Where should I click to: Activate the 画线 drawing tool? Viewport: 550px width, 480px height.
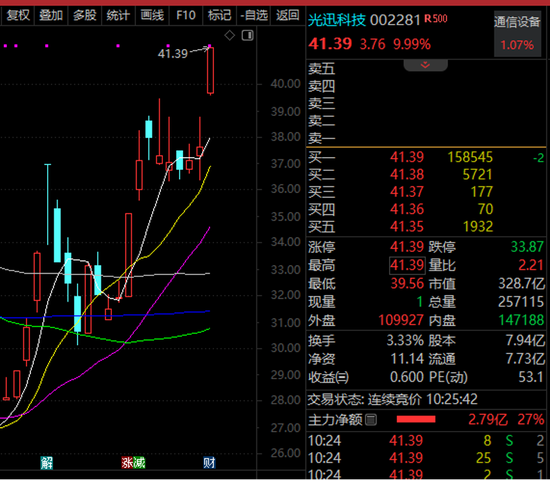click(x=152, y=15)
